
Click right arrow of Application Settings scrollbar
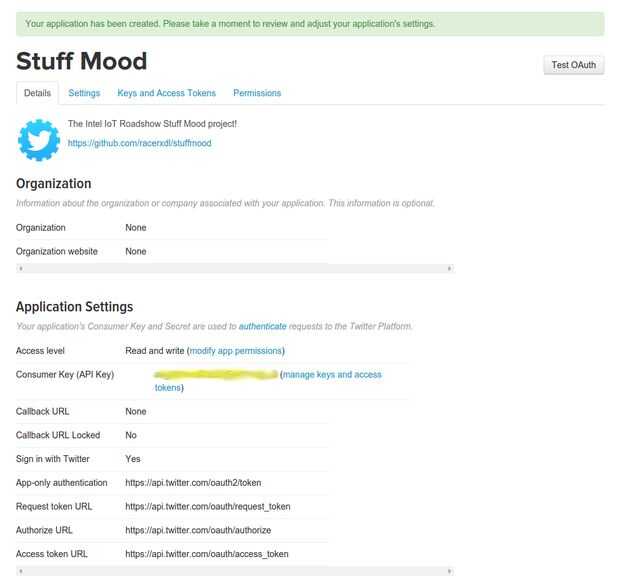click(x=449, y=571)
